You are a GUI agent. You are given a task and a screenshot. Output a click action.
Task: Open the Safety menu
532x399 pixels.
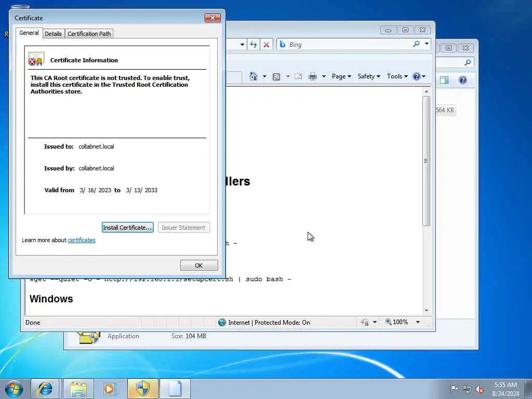tap(369, 76)
